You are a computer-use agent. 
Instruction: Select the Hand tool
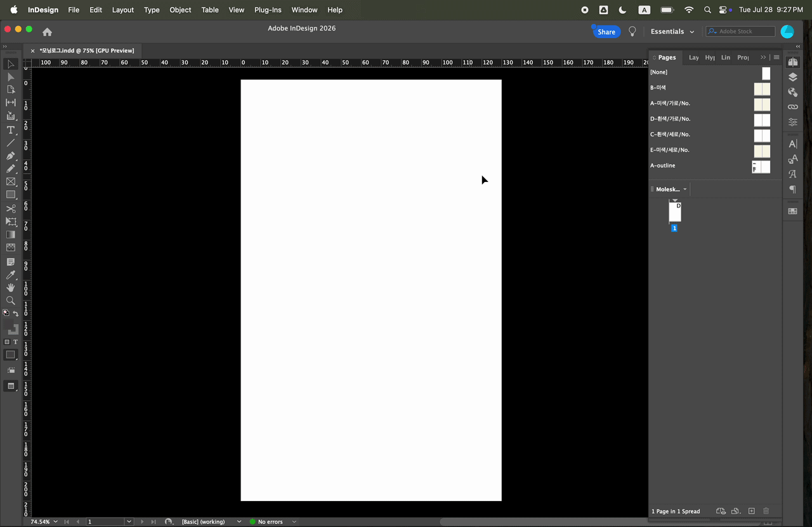tap(11, 288)
